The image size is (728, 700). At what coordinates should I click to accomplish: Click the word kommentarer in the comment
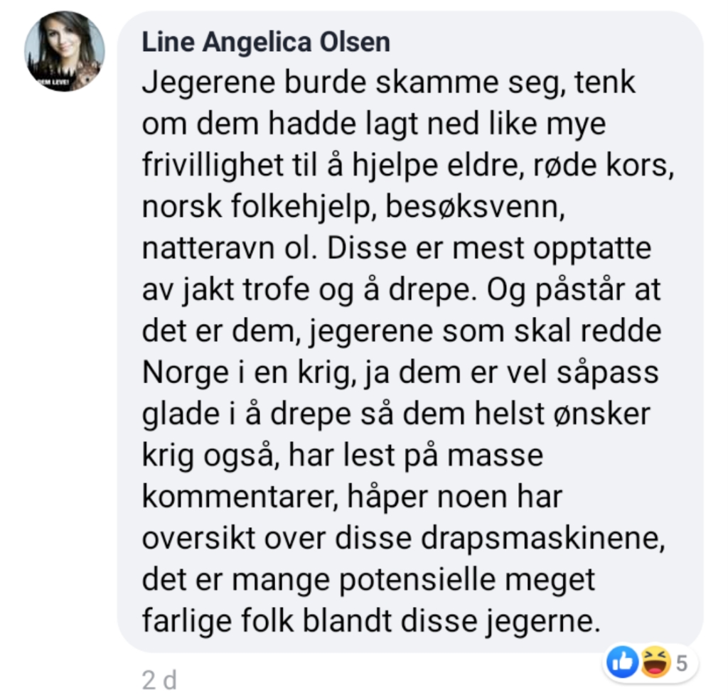pyautogui.click(x=240, y=497)
